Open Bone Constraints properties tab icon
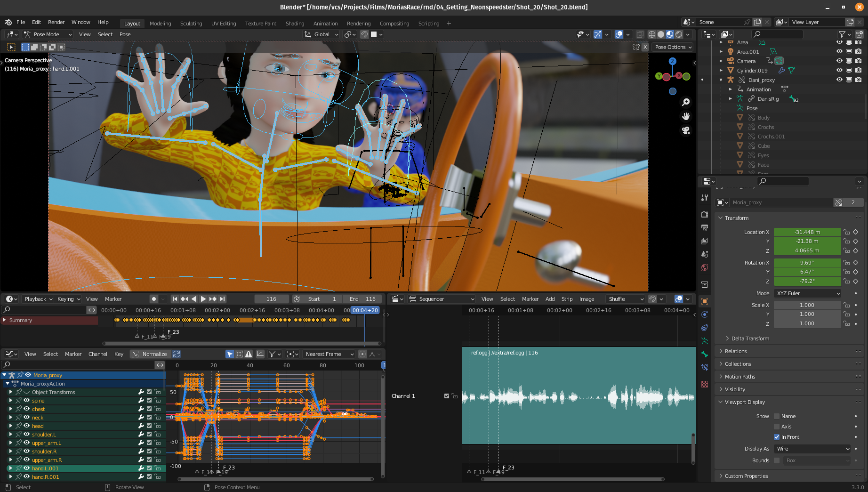Image resolution: width=868 pixels, height=492 pixels. (705, 367)
